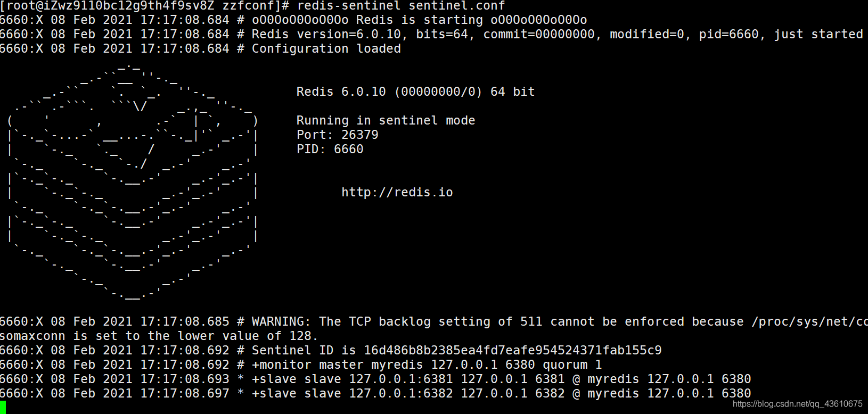Open the http://redis.io link text

pos(397,192)
